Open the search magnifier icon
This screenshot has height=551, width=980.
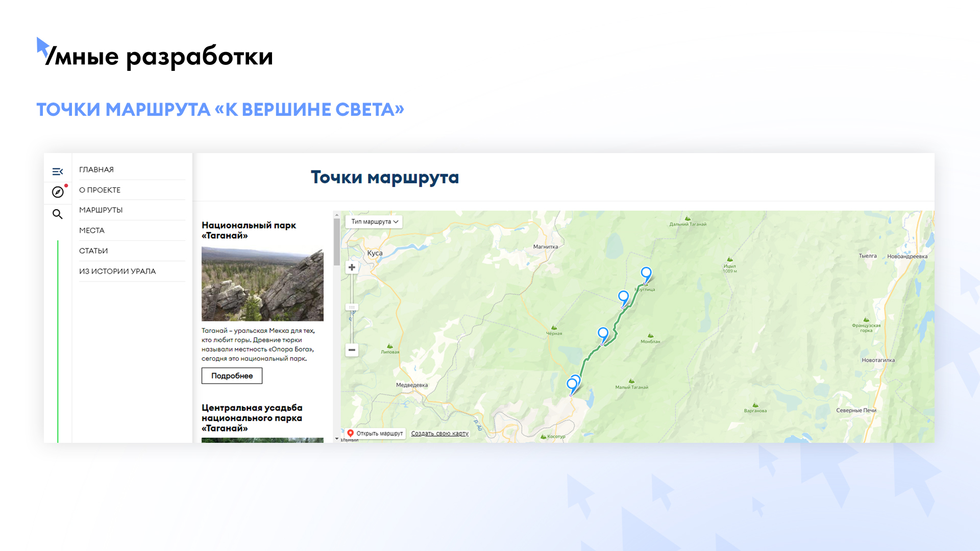[x=58, y=214]
